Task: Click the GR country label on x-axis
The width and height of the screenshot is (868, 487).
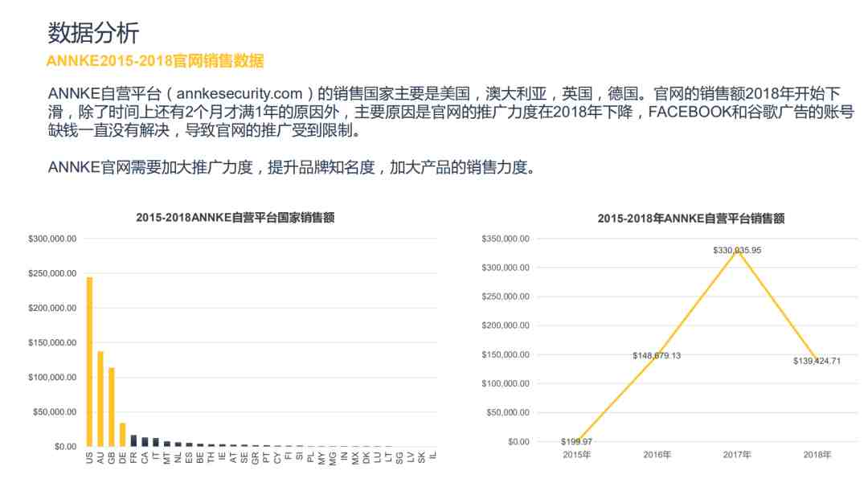Action: point(256,458)
